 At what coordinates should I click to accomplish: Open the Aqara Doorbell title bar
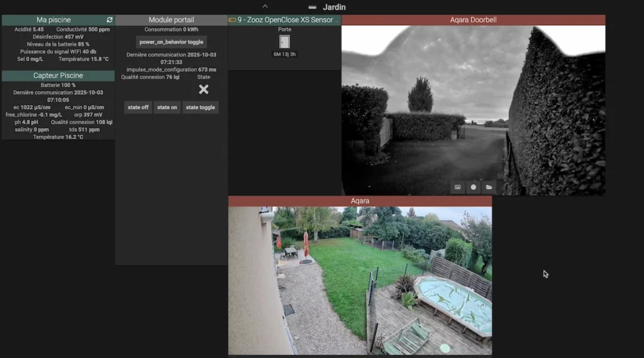click(473, 20)
